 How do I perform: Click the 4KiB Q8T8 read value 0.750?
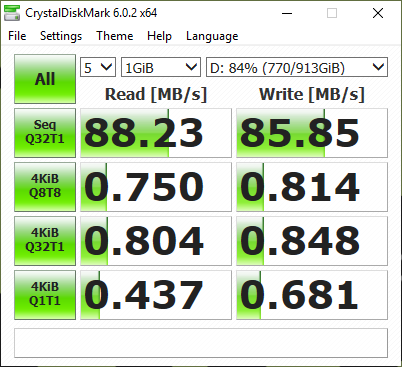point(156,187)
